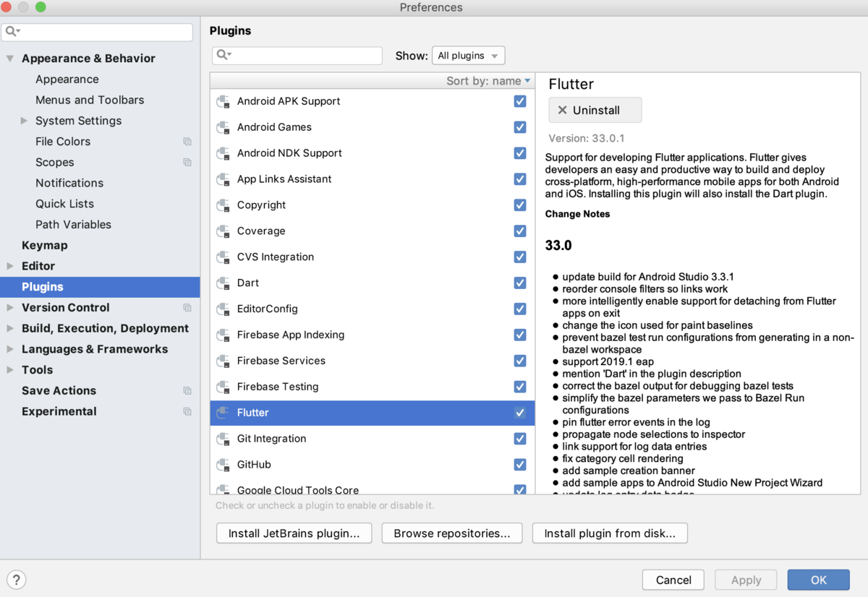Toggle the Git Integration checkbox

519,439
